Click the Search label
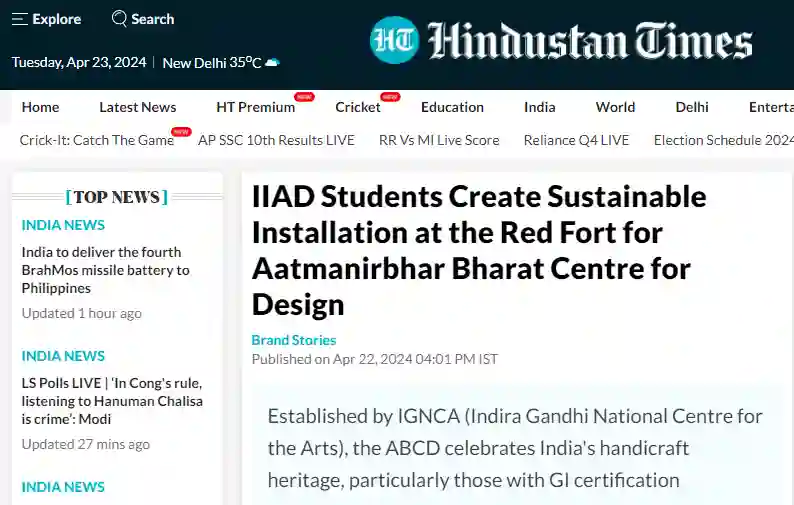Viewport: 794px width, 505px height. pos(153,19)
